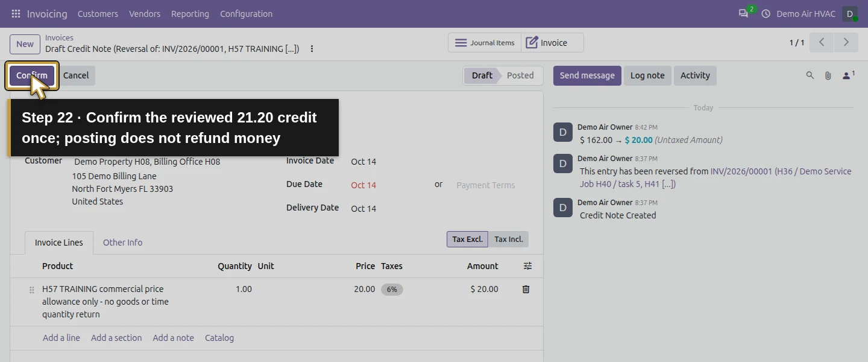Click the Amount column header
The height and width of the screenshot is (362, 868).
482,266
